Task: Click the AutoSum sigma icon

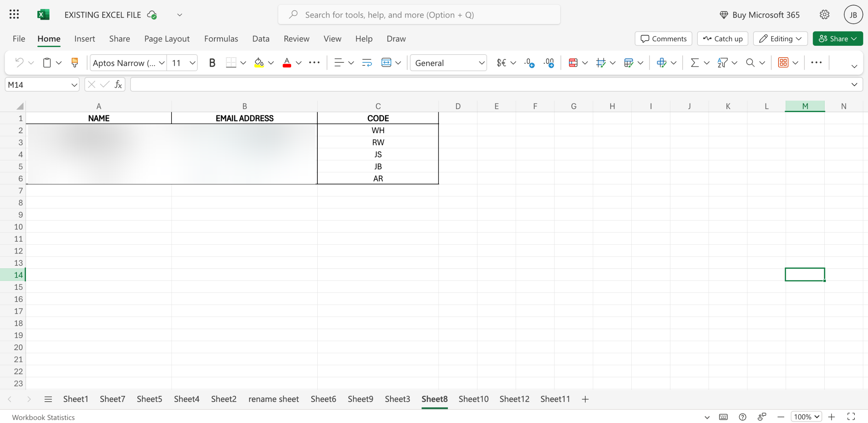Action: (x=695, y=63)
